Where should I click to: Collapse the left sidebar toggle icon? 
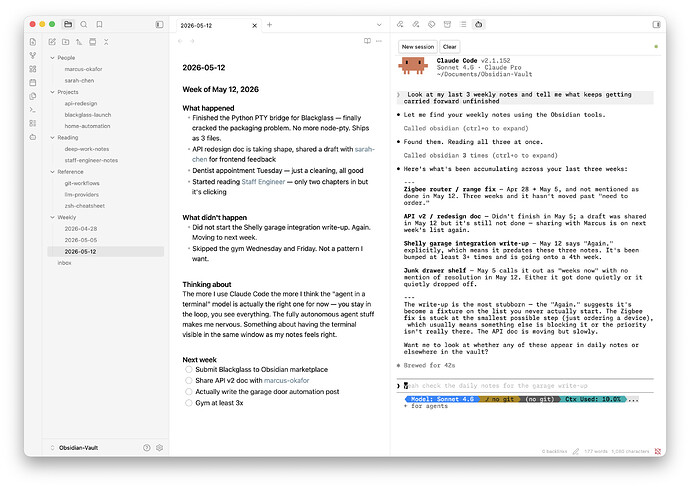tap(159, 25)
